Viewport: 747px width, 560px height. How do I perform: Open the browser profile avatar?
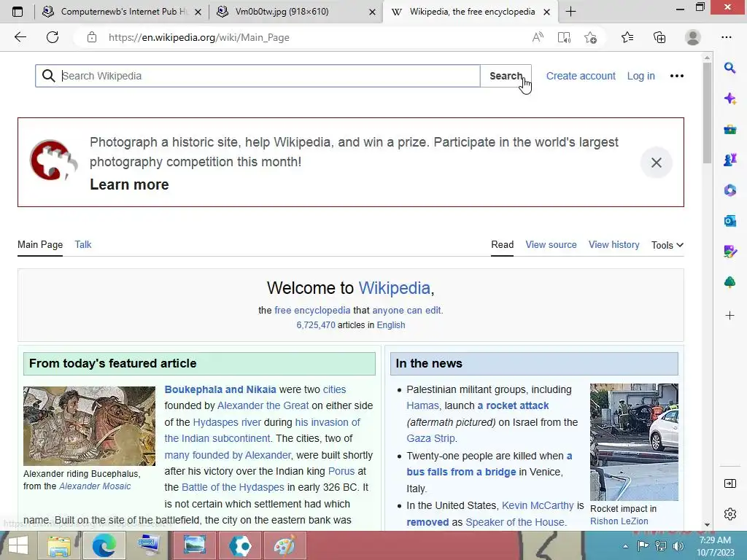tap(692, 37)
